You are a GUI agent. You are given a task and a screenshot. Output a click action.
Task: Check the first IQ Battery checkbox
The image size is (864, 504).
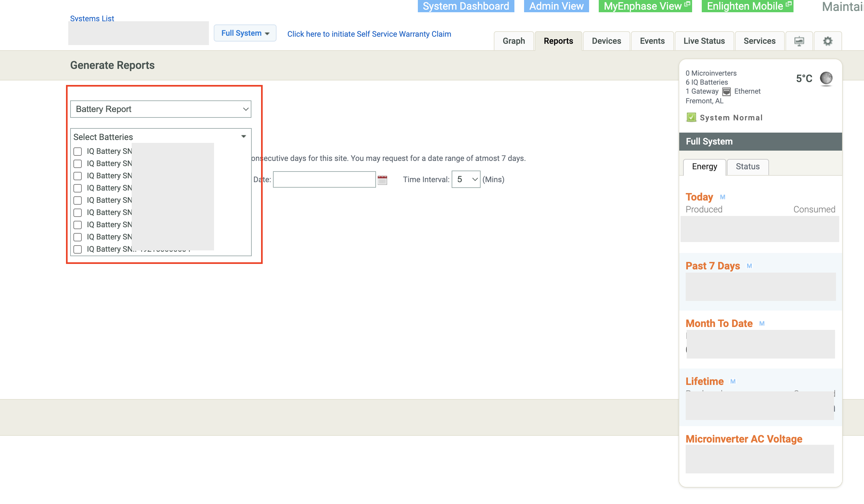(x=78, y=152)
